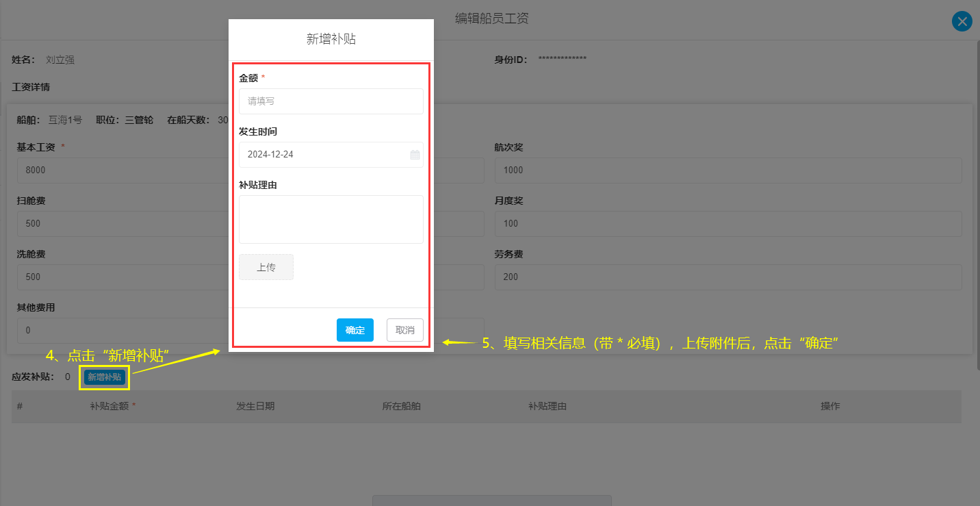Click the masked 身份ID value
This screenshot has height=506, width=980.
click(563, 60)
